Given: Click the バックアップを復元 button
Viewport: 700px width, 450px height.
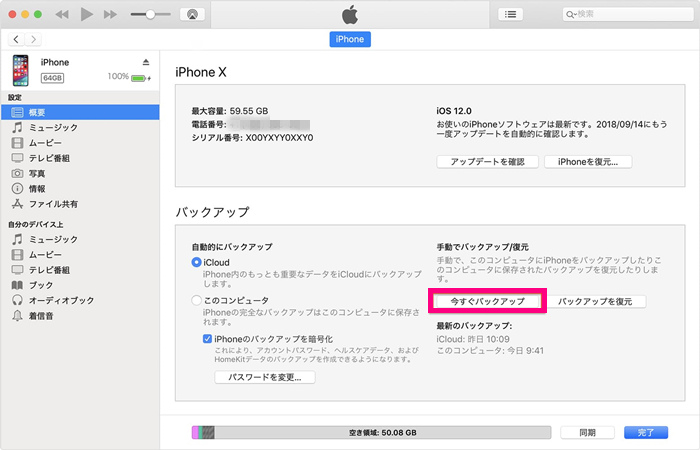Looking at the screenshot, I should [595, 301].
